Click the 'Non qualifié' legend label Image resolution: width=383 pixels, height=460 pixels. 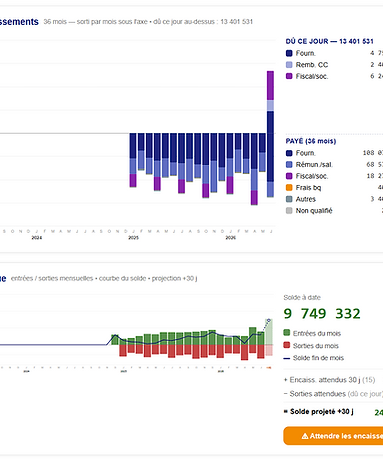(x=314, y=211)
